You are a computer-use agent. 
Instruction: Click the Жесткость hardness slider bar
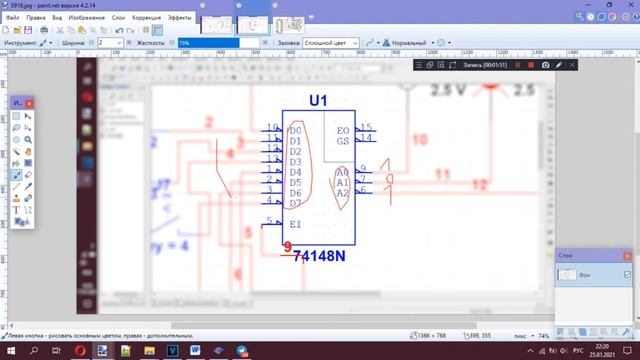click(219, 43)
